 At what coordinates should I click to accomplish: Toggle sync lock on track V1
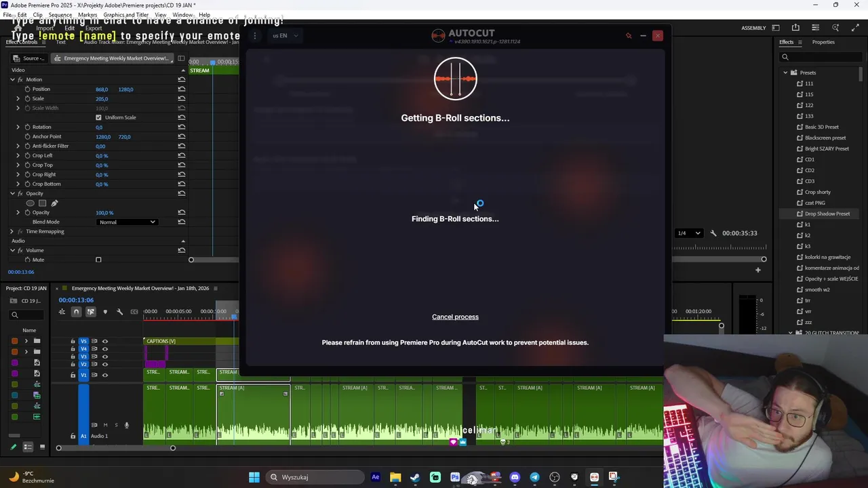pyautogui.click(x=94, y=375)
